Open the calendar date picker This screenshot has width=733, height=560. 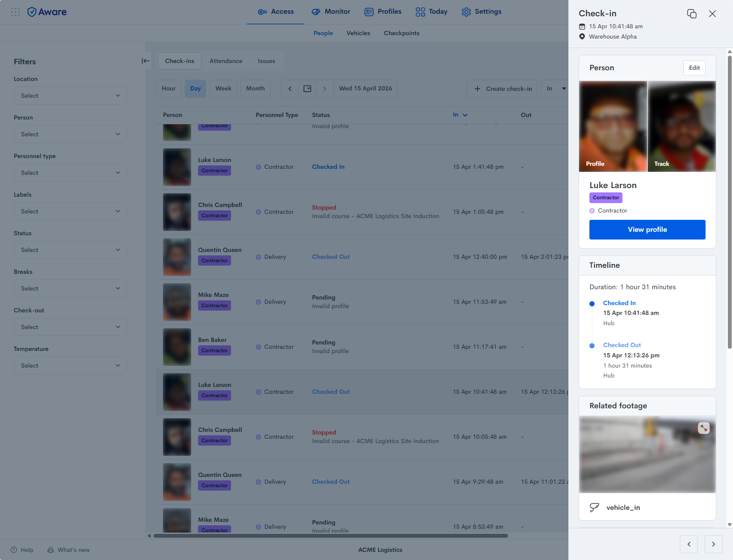point(307,89)
